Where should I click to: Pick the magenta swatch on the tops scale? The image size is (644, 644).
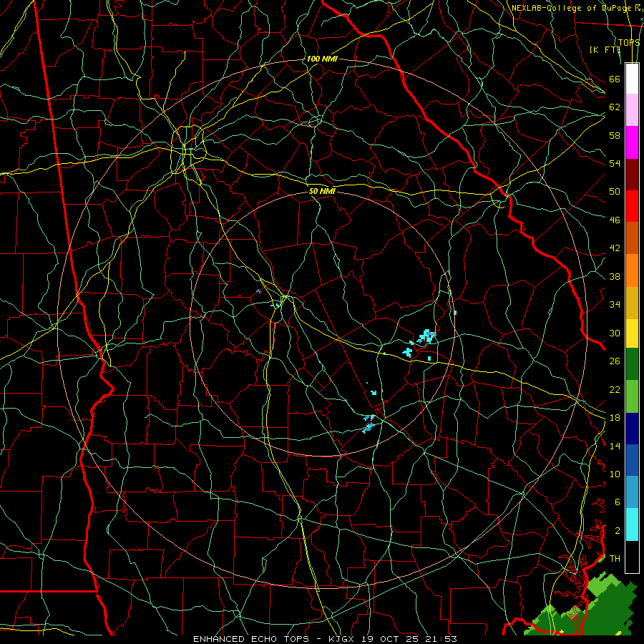632,142
